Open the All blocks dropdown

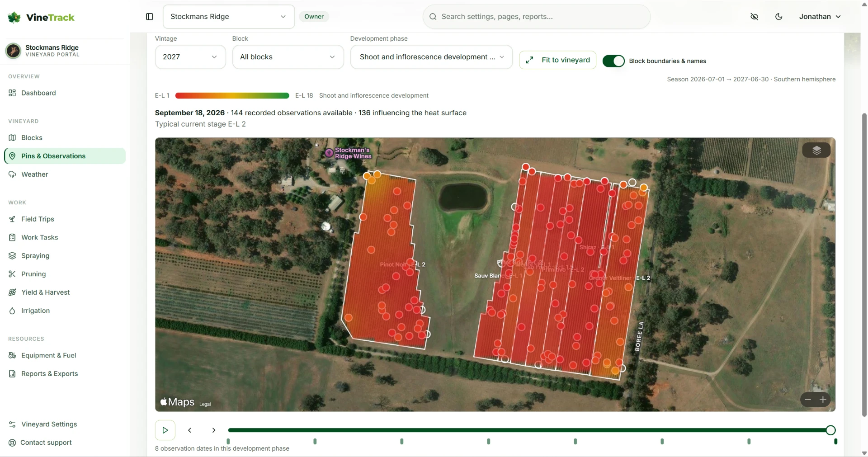(x=288, y=57)
